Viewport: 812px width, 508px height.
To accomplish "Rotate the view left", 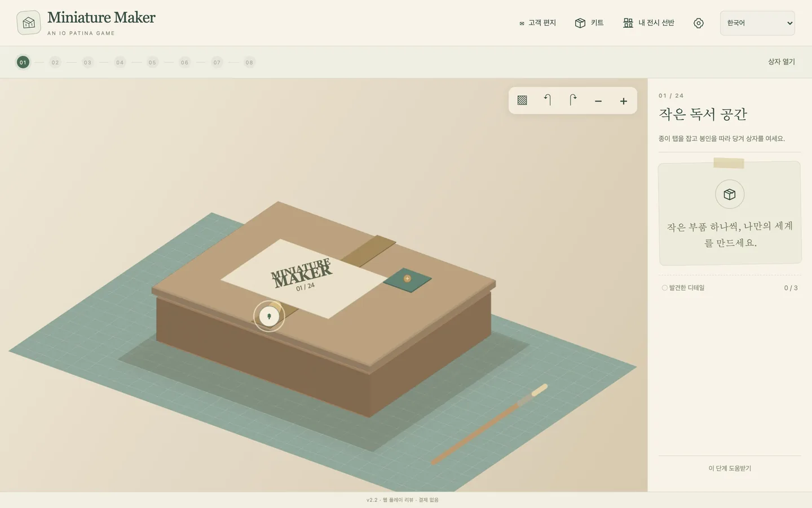I will [x=548, y=100].
